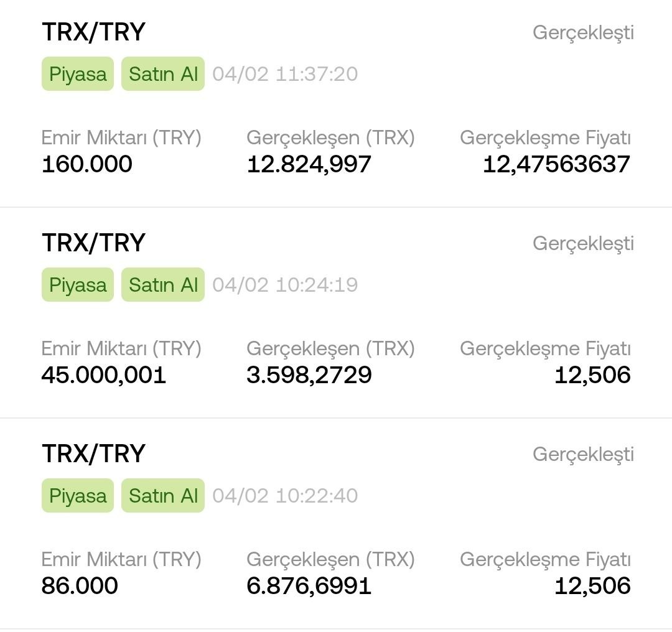Viewport: 672px width, 632px height.
Task: Select the 12,47563637 execution price
Action: (557, 164)
